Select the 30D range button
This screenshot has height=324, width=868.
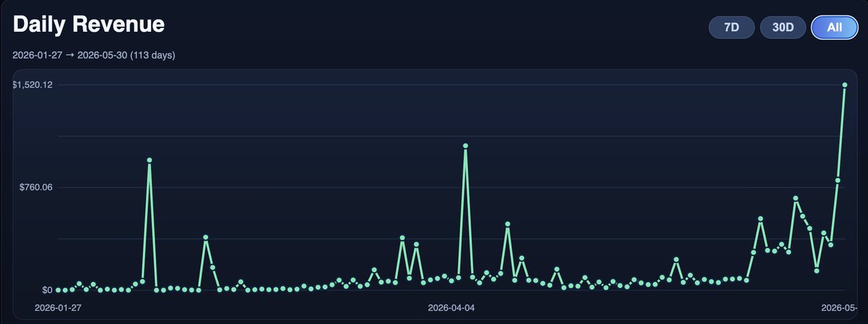coord(783,27)
